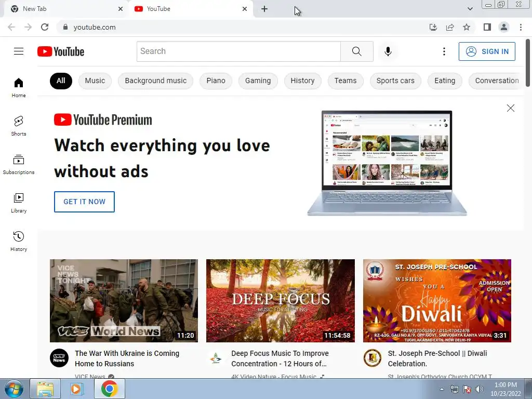Select the YouTube browser tab
The height and width of the screenshot is (399, 532).
point(191,9)
